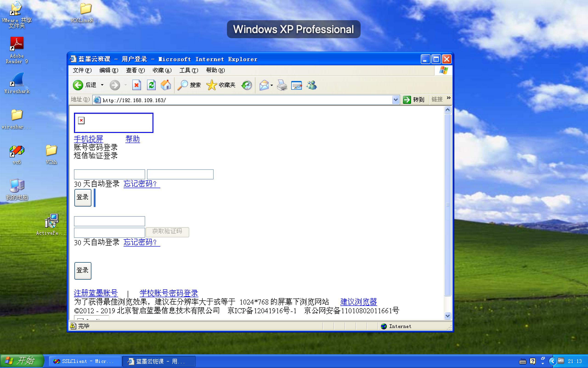
Task: Click the page scrollbar down arrow
Action: (448, 316)
